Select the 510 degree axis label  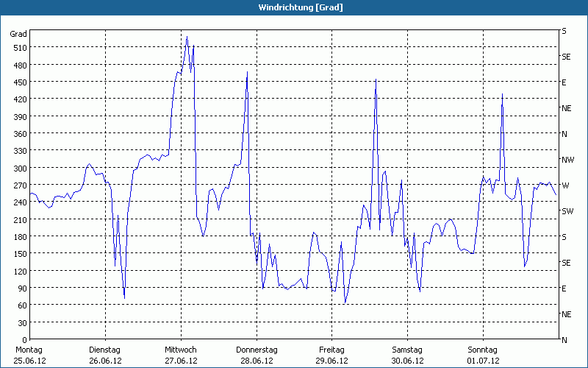coord(20,48)
